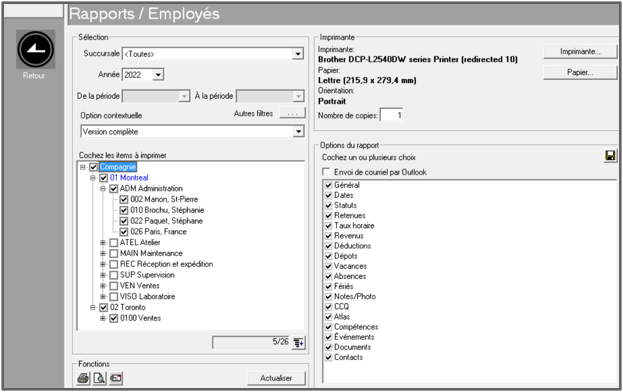Expand the VISO Laboratoire node
Viewport: 623px width, 392px height.
pos(103,297)
